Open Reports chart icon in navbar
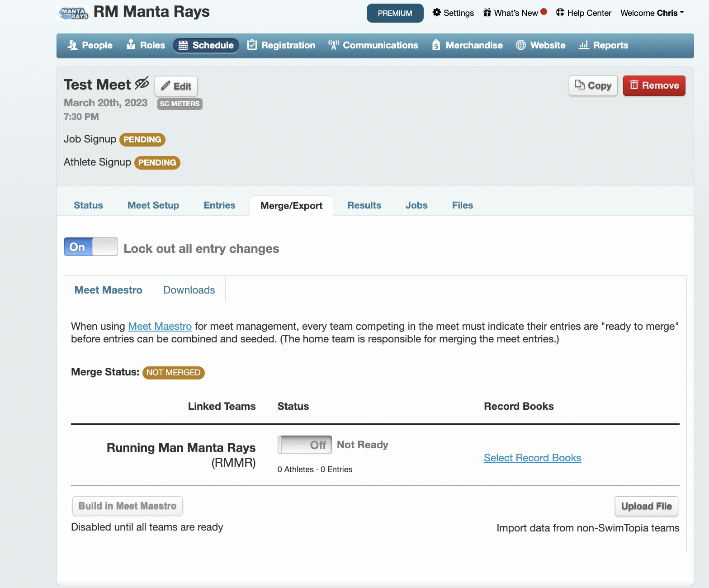The image size is (709, 588). [584, 45]
